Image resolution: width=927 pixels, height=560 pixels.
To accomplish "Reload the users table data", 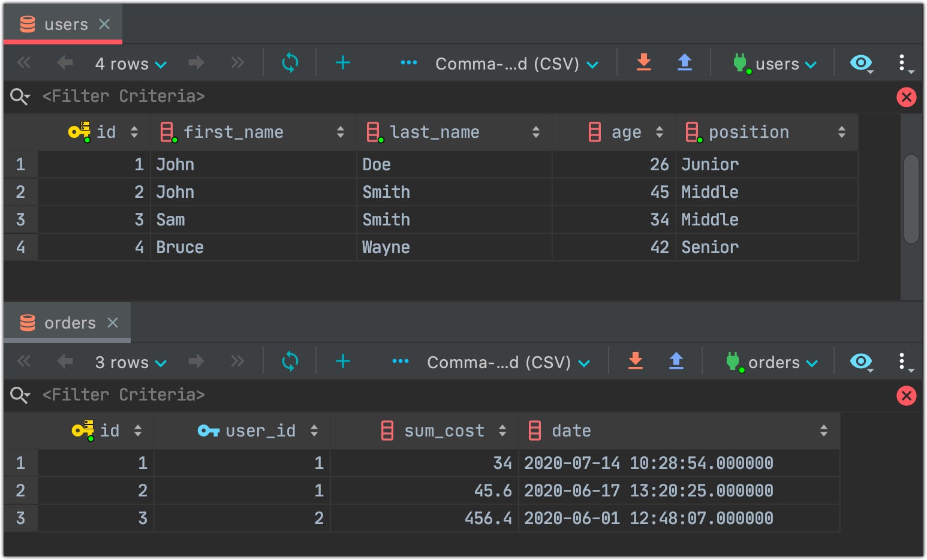I will click(x=290, y=62).
